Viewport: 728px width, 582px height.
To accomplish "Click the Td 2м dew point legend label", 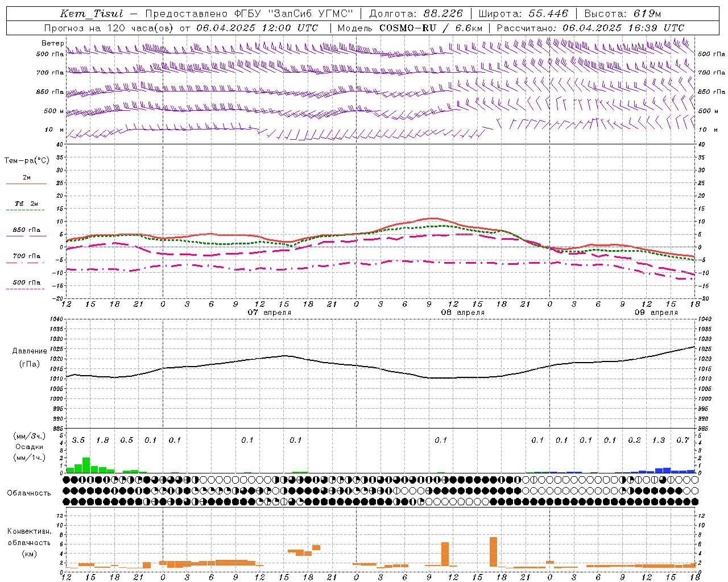I will click(26, 203).
